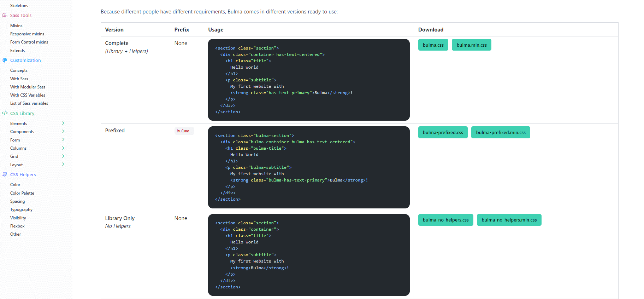Open the Sass Tools section

click(21, 15)
